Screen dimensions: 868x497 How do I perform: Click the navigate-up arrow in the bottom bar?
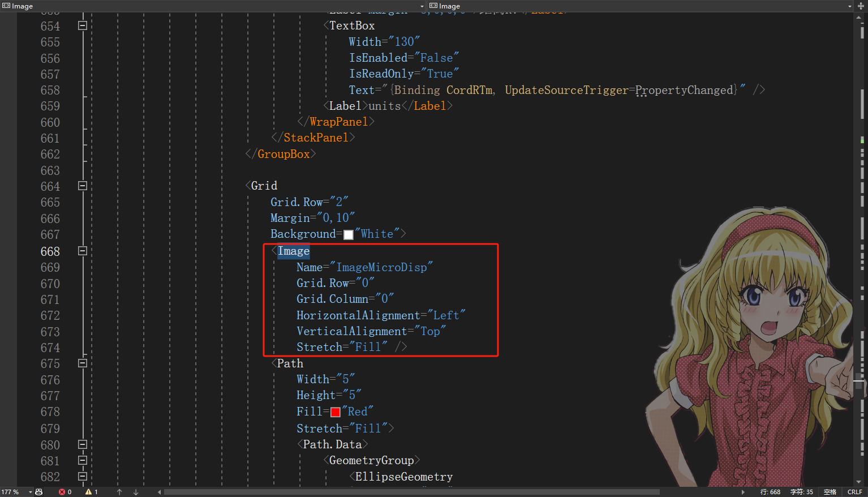click(x=119, y=491)
